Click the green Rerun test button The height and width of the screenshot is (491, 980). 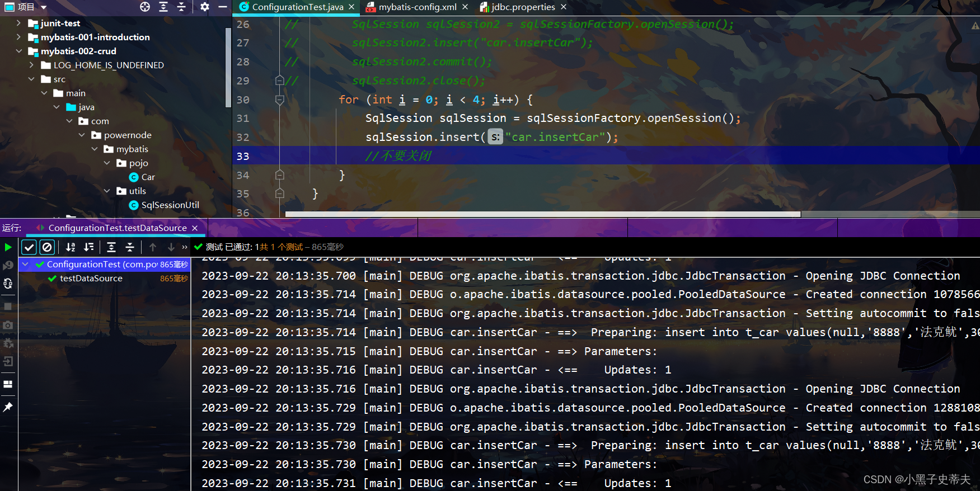click(x=8, y=247)
